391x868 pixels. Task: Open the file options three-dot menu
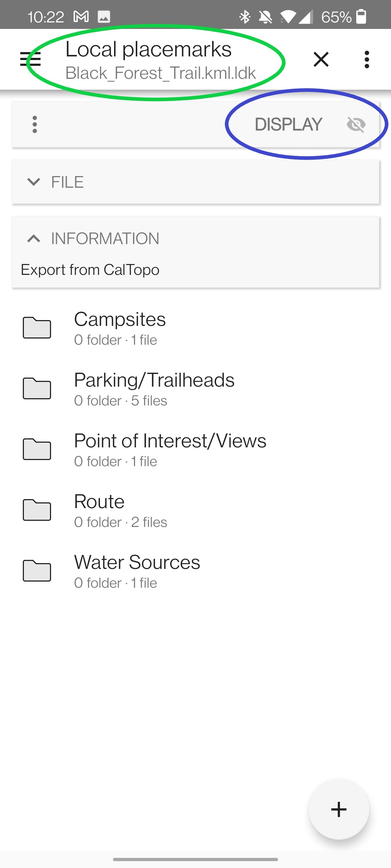click(35, 124)
